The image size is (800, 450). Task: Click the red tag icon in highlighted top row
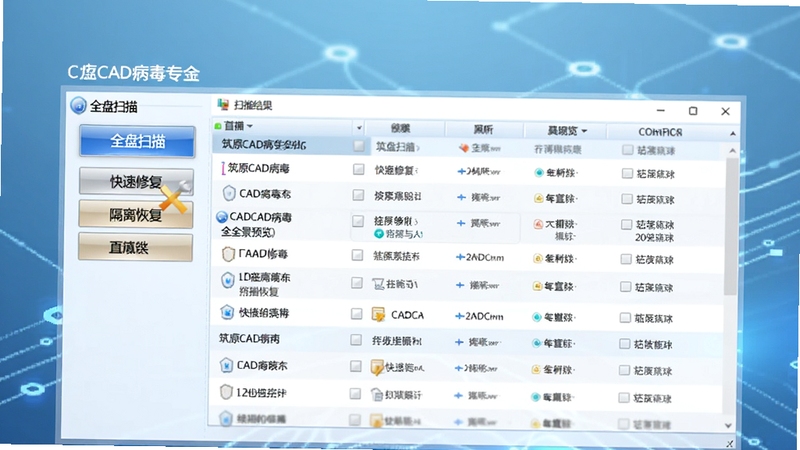(463, 148)
